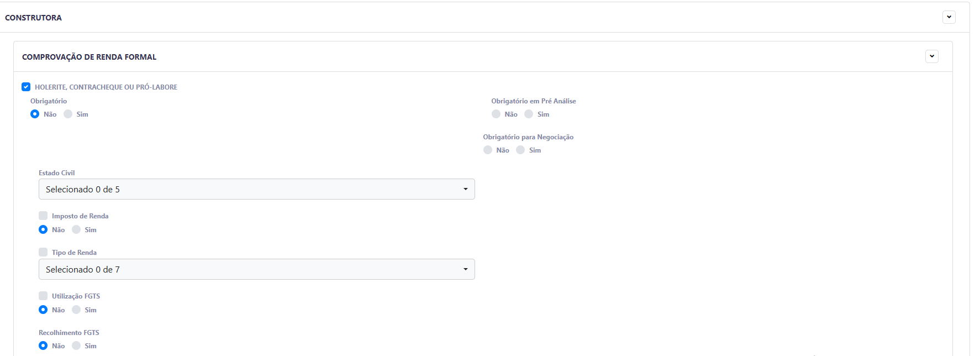Set Imposto de Renda to Sim

tap(76, 229)
